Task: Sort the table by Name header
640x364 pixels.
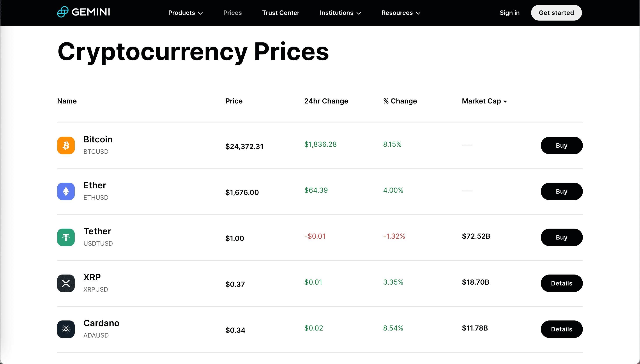Action: pos(67,101)
